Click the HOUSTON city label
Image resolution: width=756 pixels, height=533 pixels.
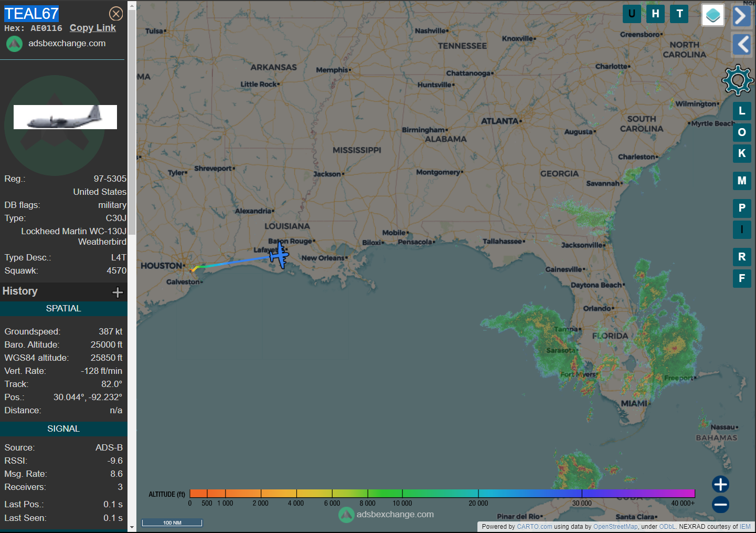162,266
